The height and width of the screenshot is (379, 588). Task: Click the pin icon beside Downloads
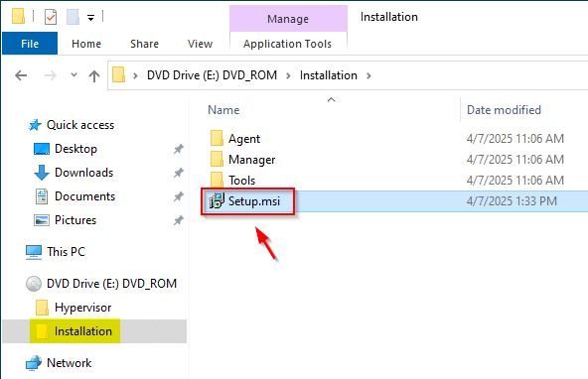point(178,173)
